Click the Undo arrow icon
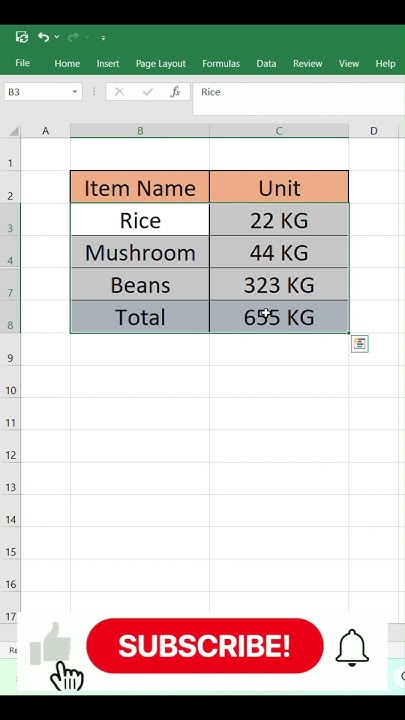The height and width of the screenshot is (720, 405). coord(44,37)
